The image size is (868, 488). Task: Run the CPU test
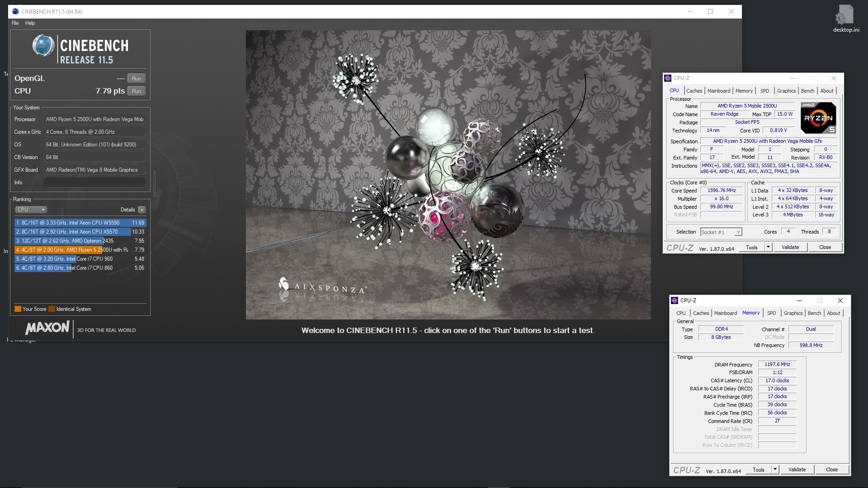[x=137, y=91]
